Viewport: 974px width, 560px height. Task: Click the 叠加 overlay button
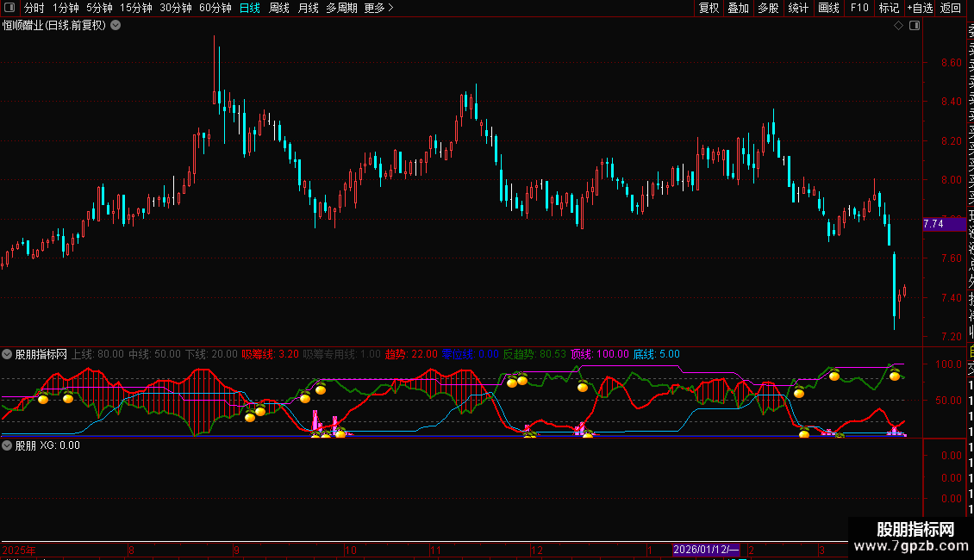click(739, 8)
